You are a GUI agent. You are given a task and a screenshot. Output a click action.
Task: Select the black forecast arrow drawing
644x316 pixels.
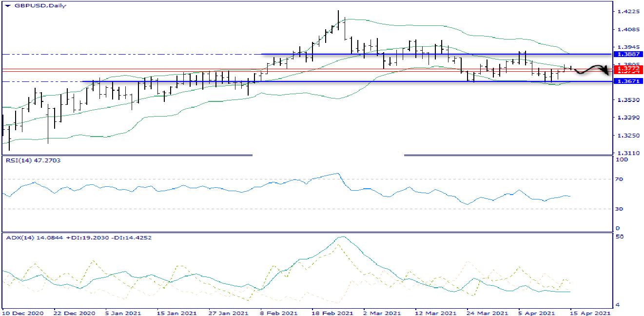pyautogui.click(x=592, y=71)
